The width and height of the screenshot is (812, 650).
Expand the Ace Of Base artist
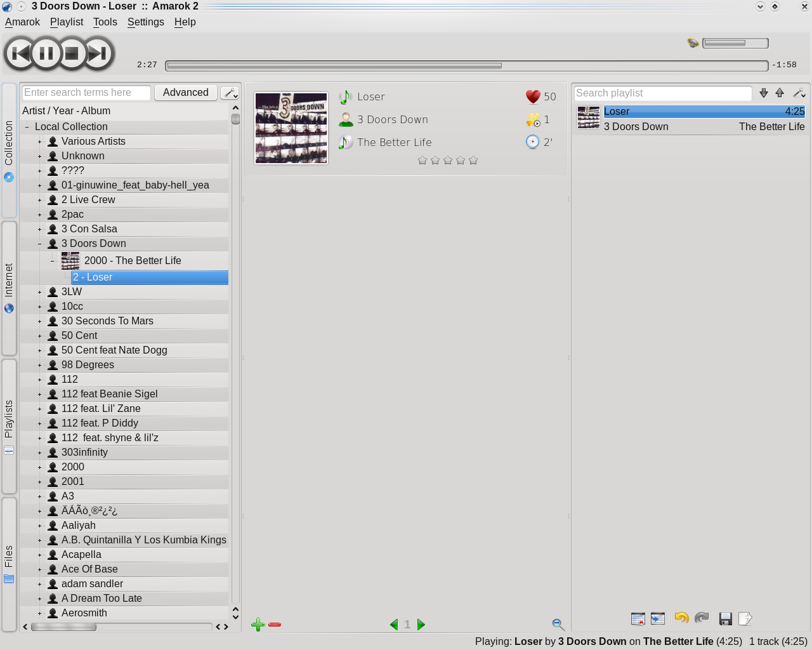click(39, 569)
